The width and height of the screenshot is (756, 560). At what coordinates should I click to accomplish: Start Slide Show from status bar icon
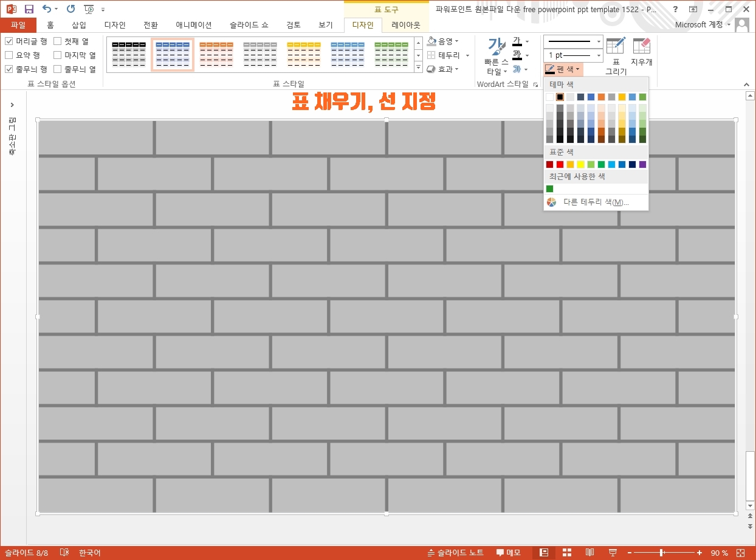(613, 552)
